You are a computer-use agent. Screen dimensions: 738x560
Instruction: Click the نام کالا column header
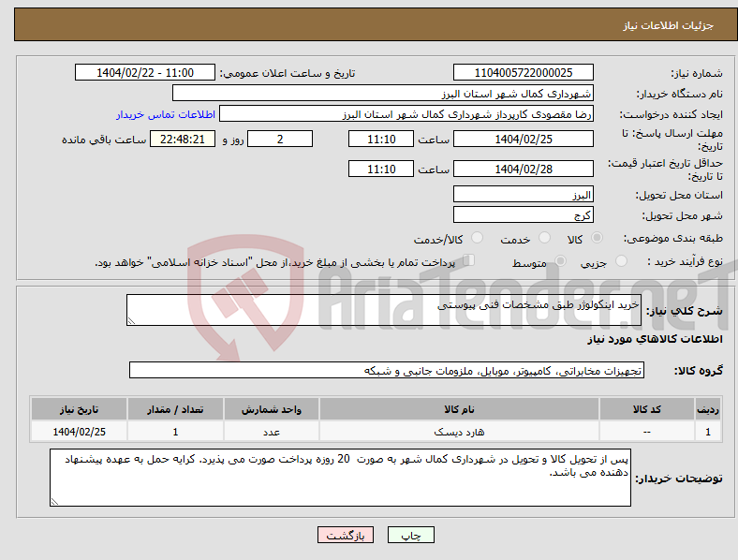click(459, 409)
